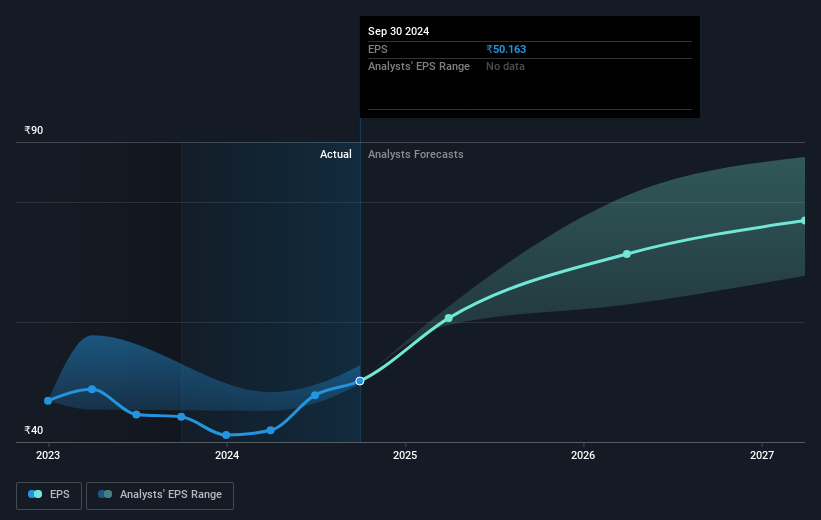
Task: Click the 'Actual' section label
Action: click(336, 154)
